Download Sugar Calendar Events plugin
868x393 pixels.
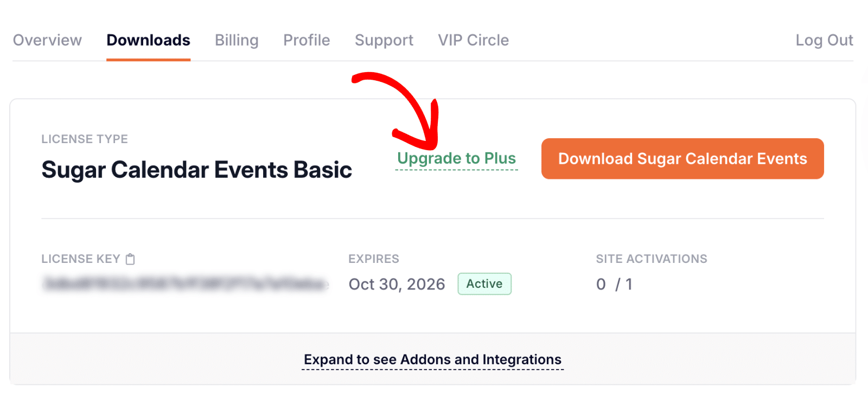tap(682, 158)
